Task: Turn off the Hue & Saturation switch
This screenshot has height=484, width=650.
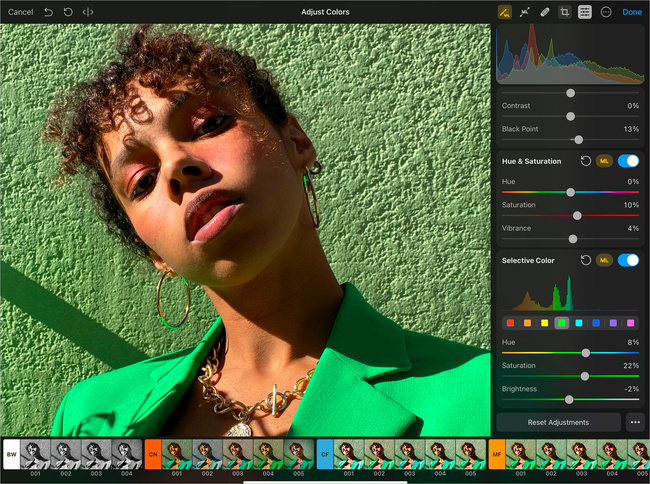Action: point(628,160)
